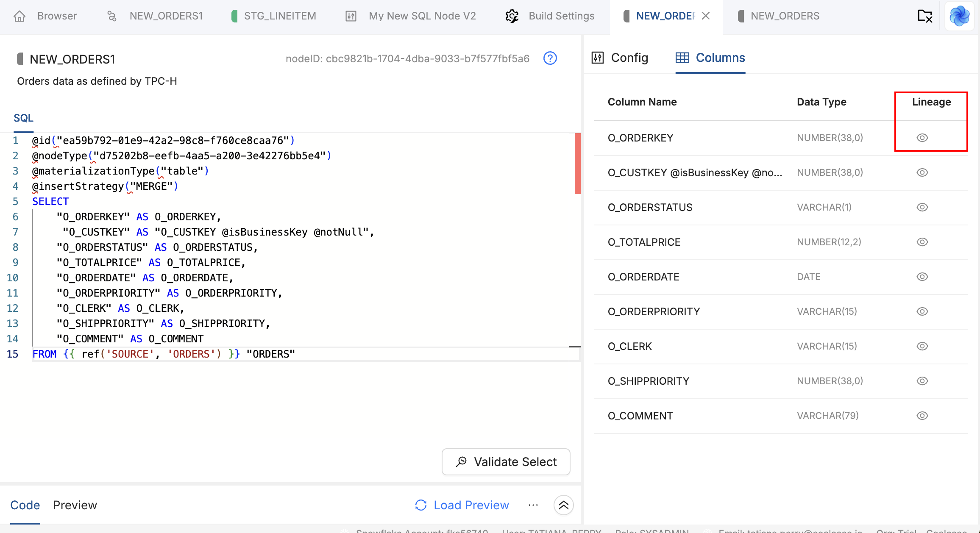
Task: Show lineage eye for O_ORDERDATE column
Action: coord(922,277)
